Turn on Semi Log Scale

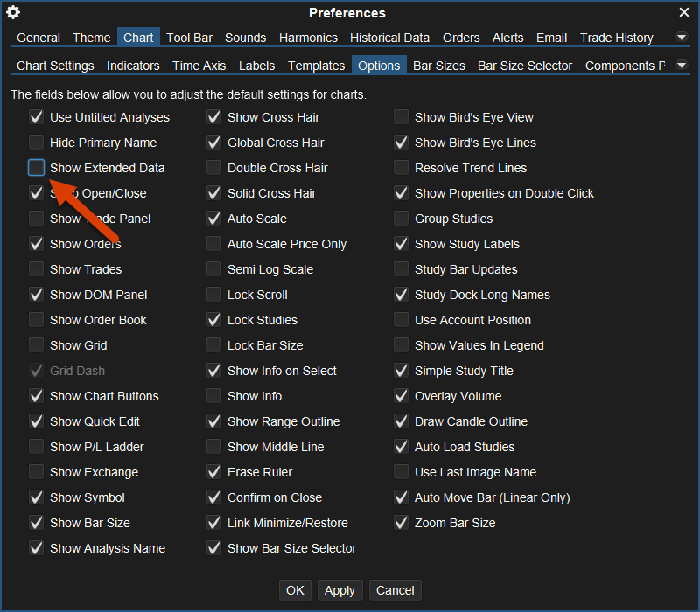coord(213,269)
